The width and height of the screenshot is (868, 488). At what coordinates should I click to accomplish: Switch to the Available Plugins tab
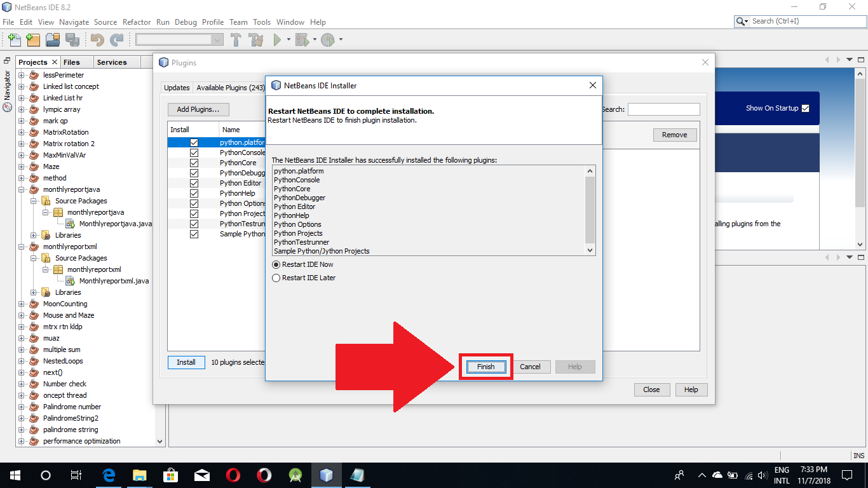(x=230, y=88)
